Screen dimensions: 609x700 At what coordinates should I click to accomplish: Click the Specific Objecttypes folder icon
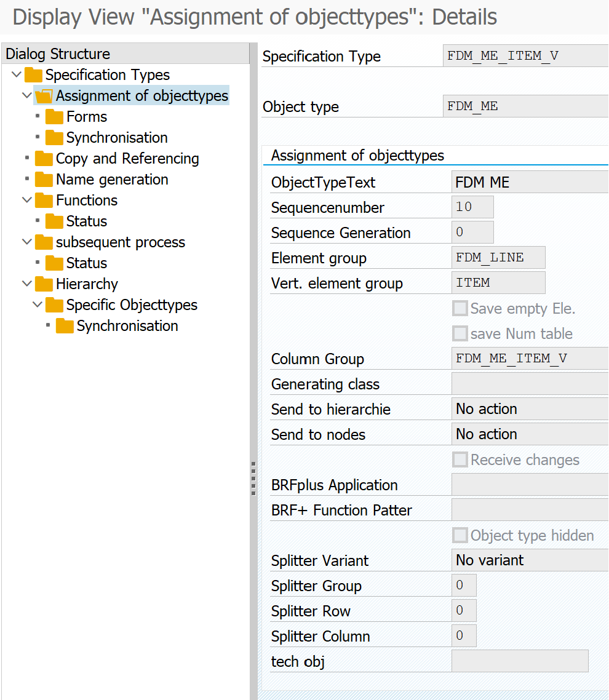coord(54,306)
